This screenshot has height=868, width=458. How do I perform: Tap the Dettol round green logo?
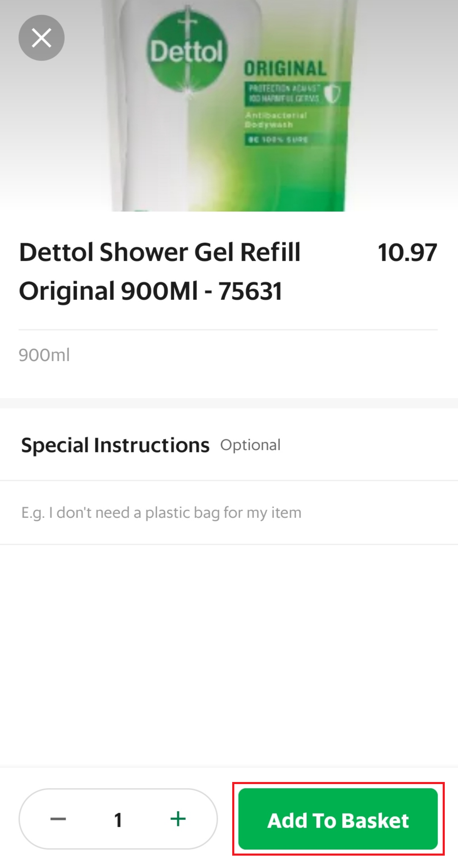coord(187,50)
